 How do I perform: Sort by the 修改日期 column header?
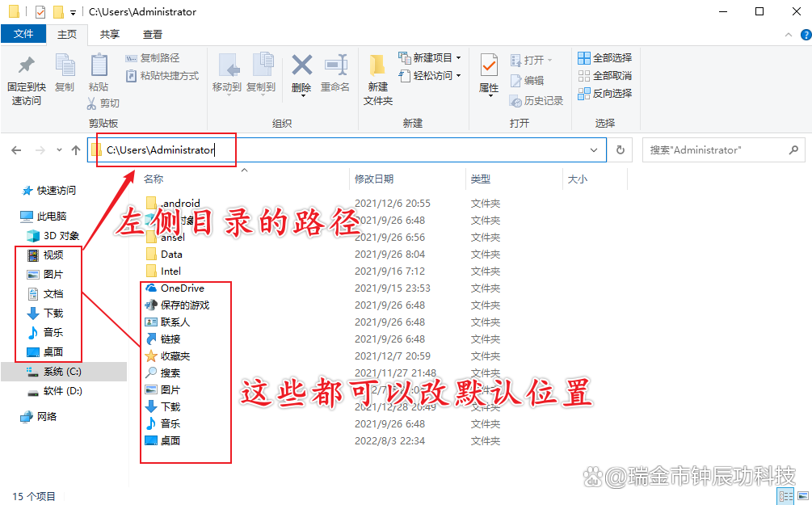pos(374,179)
